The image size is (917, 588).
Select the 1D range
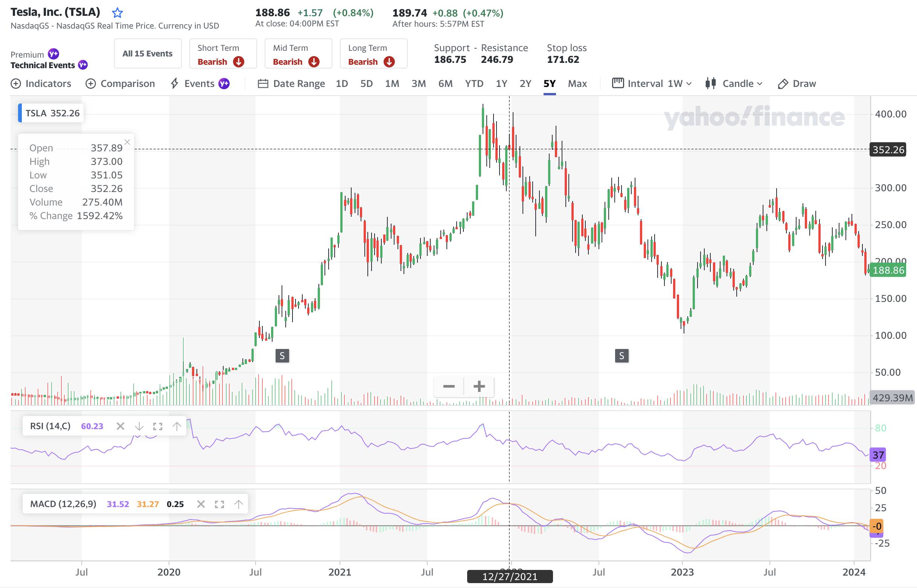coord(342,84)
